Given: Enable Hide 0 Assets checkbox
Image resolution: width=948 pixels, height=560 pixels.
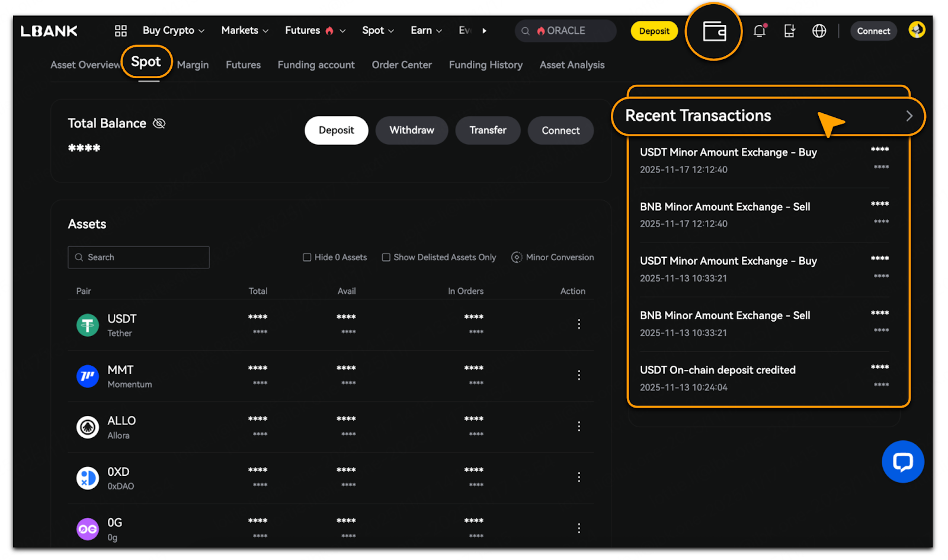Looking at the screenshot, I should [307, 257].
